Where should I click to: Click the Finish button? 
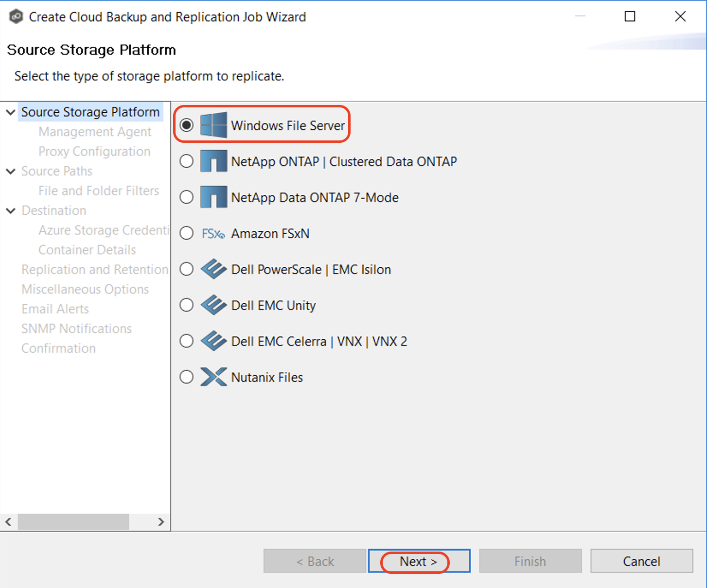[x=530, y=561]
